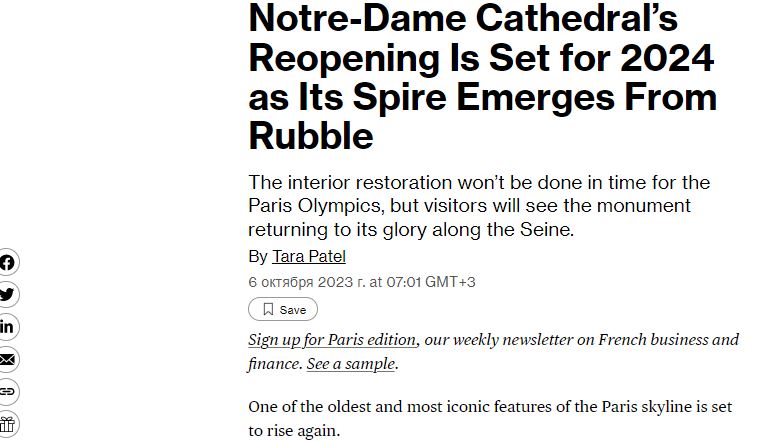The height and width of the screenshot is (441, 777).
Task: Click the weekly newsletter description text
Action: pyautogui.click(x=581, y=339)
